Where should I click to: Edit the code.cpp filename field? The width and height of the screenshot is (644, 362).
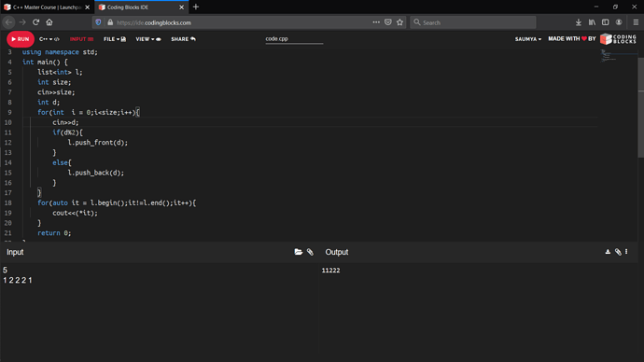[294, 39]
